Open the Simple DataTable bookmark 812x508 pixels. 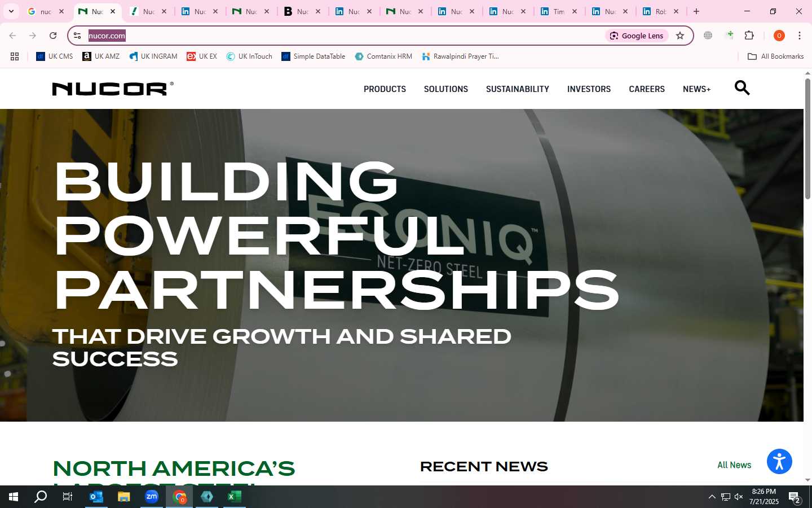coord(314,56)
